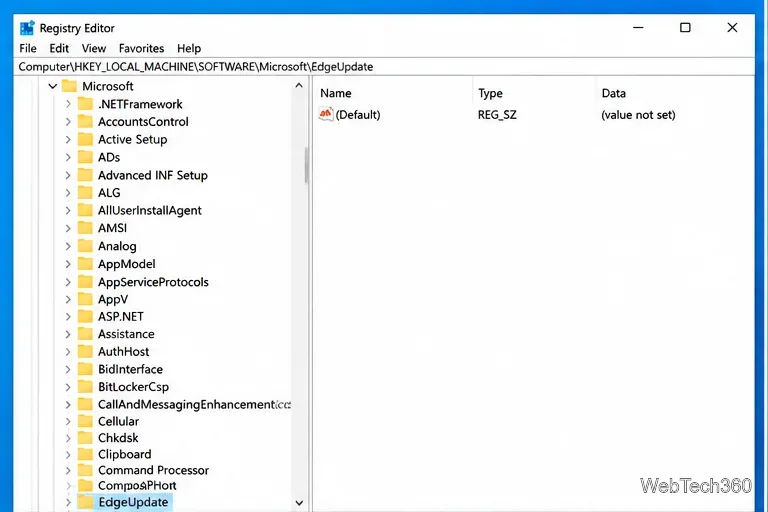Select the AppV key
This screenshot has height=512, width=768.
coord(113,299)
